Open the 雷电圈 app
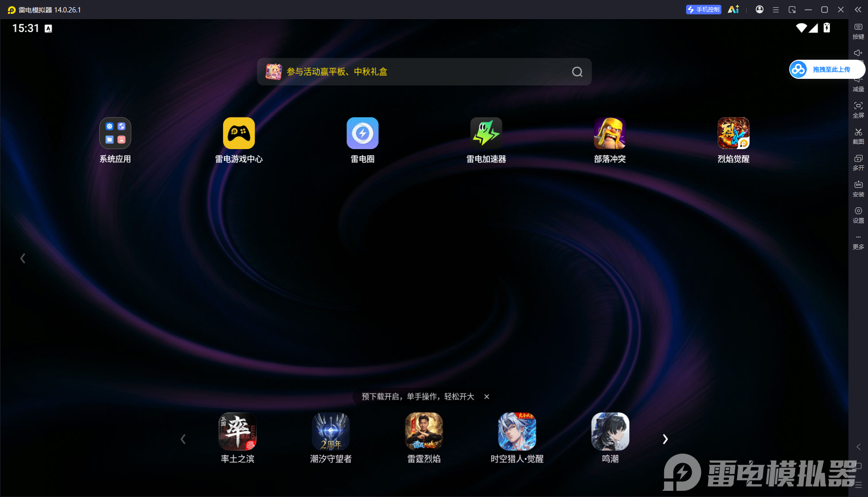The height and width of the screenshot is (497, 868). 362,133
